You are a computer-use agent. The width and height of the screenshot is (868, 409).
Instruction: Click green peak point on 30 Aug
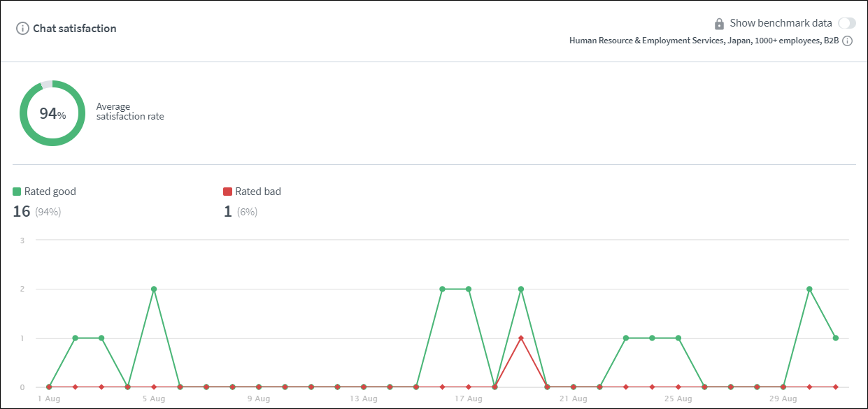(x=809, y=289)
